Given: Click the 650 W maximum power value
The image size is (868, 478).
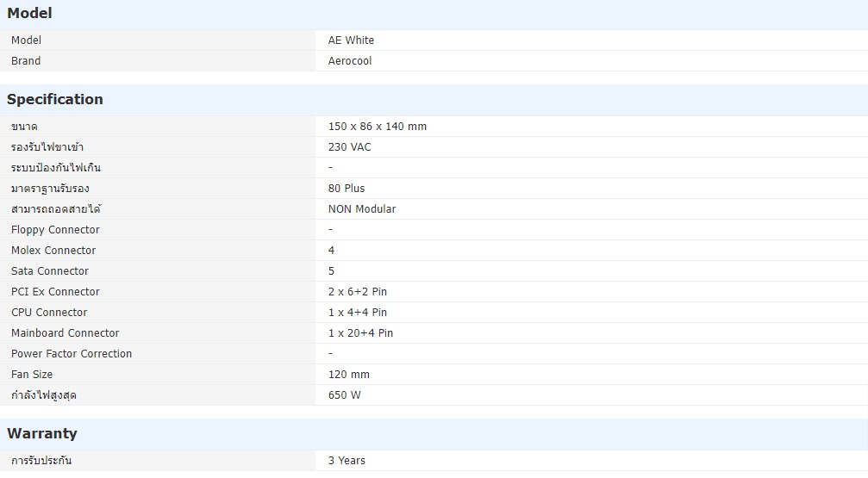Looking at the screenshot, I should [x=344, y=395].
